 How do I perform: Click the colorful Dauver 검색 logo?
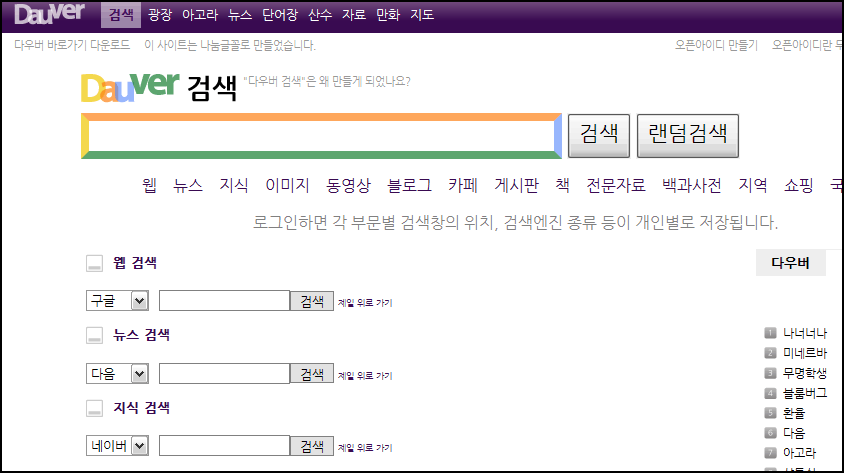point(159,87)
